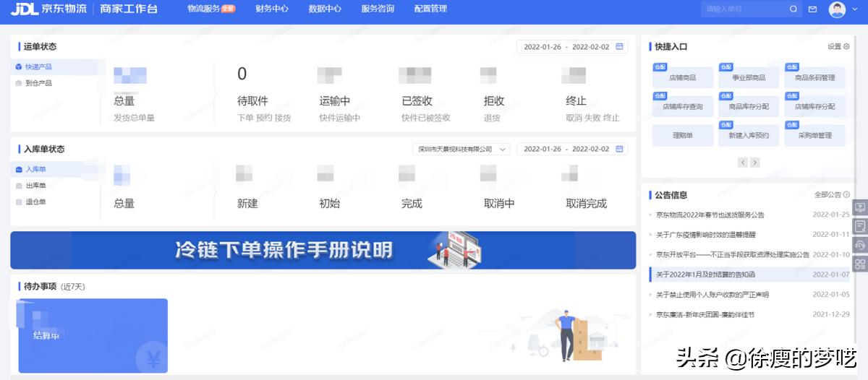Image resolution: width=868 pixels, height=380 pixels.
Task: Click the 运输中 status label
Action: coord(335,101)
